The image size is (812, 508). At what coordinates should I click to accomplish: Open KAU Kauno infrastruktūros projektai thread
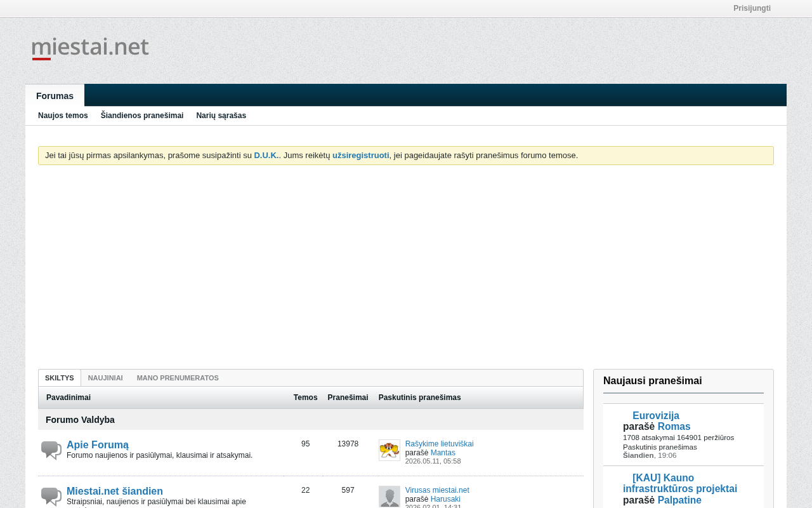coord(680,483)
